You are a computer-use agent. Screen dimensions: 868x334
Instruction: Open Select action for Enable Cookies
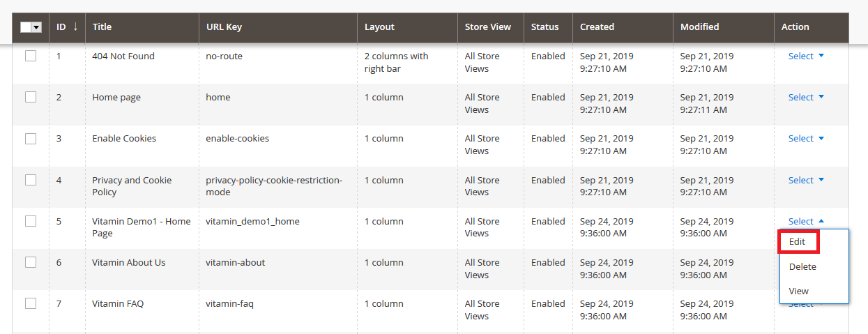coord(806,139)
